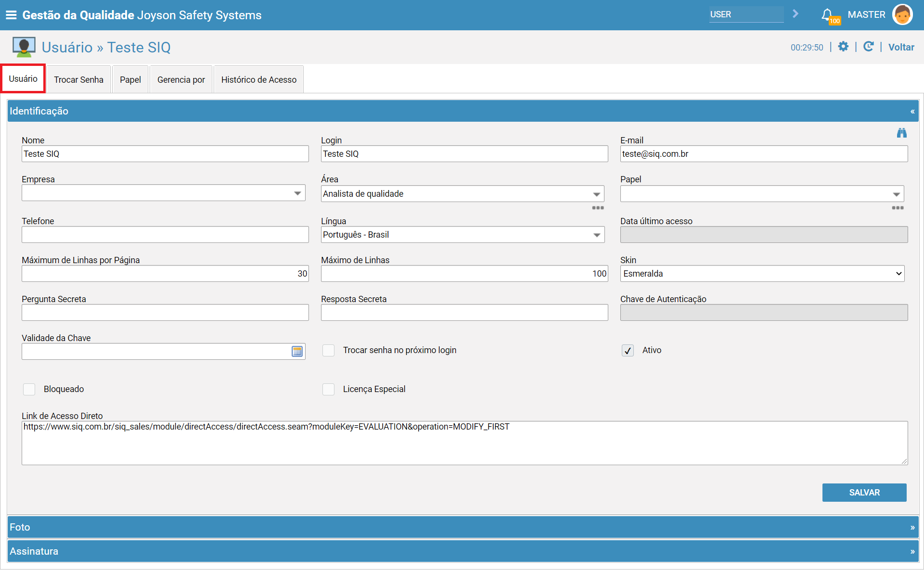924x571 pixels.
Task: Click the Telefone input field
Action: click(x=165, y=235)
